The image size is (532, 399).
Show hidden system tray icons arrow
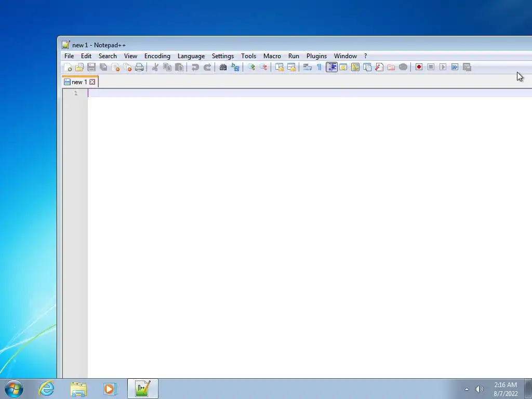coord(467,389)
